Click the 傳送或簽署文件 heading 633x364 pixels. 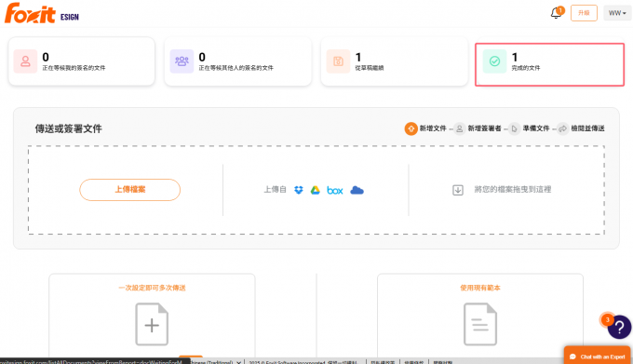coord(69,128)
